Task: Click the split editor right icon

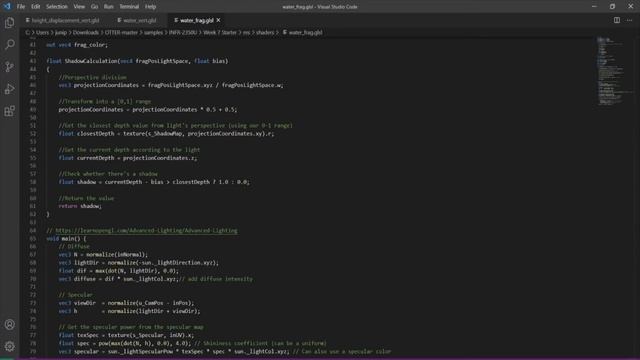Action: 617,20
